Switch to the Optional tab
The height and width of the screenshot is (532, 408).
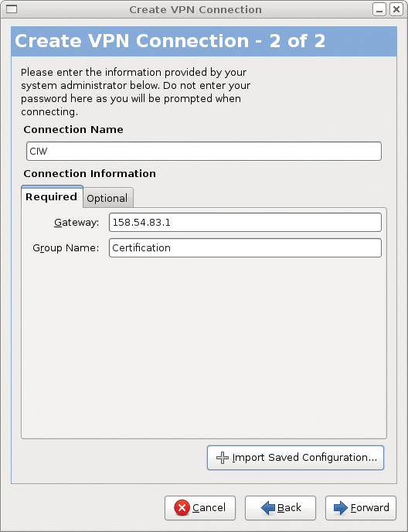(x=107, y=198)
